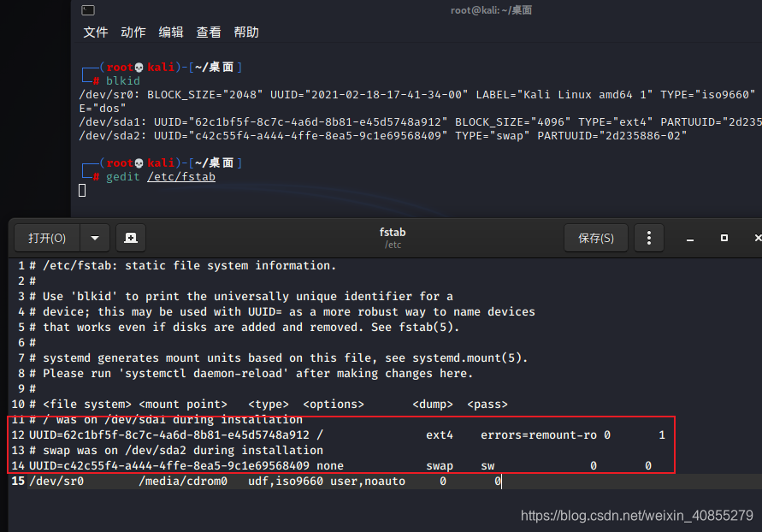Viewport: 762px width, 532px height.
Task: Click line 1 '/etc/fstab: static file system information'
Action: point(183,266)
